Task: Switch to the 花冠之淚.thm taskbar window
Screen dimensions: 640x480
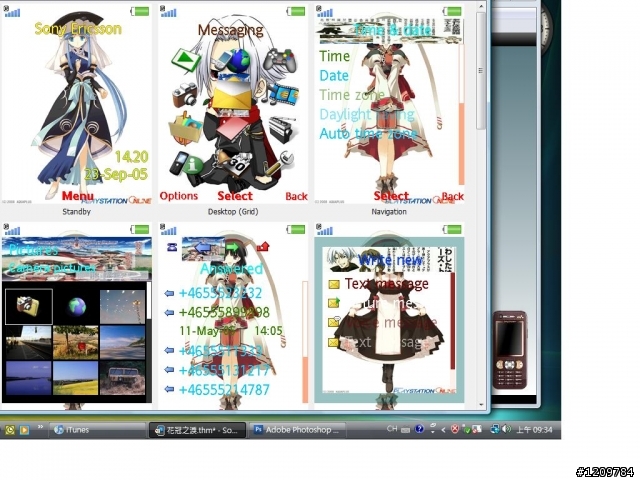Action: click(x=198, y=430)
